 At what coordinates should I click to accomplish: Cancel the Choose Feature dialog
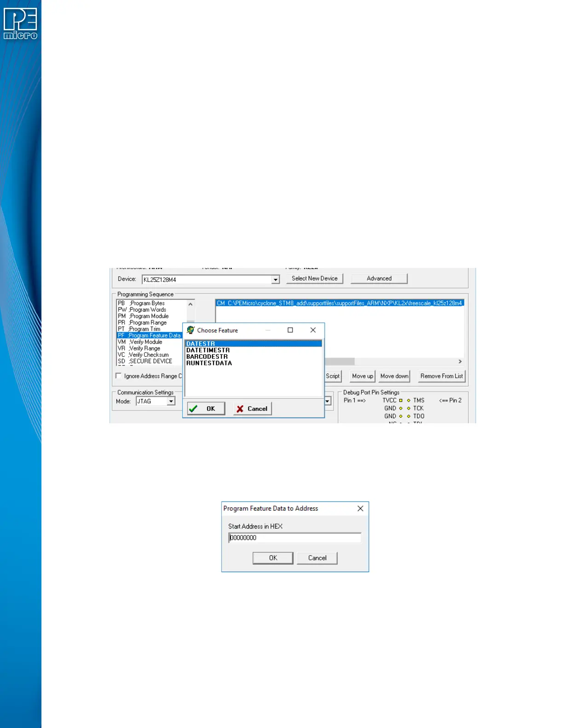252,409
